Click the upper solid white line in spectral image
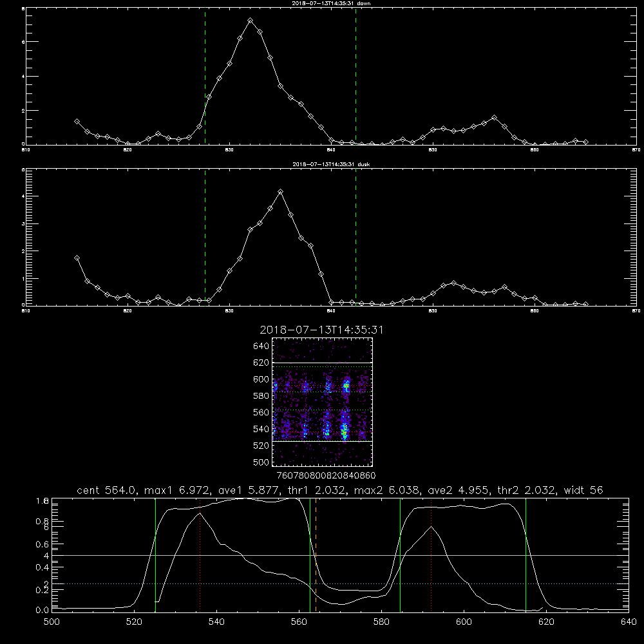The height and width of the screenshot is (644, 644). click(x=322, y=363)
